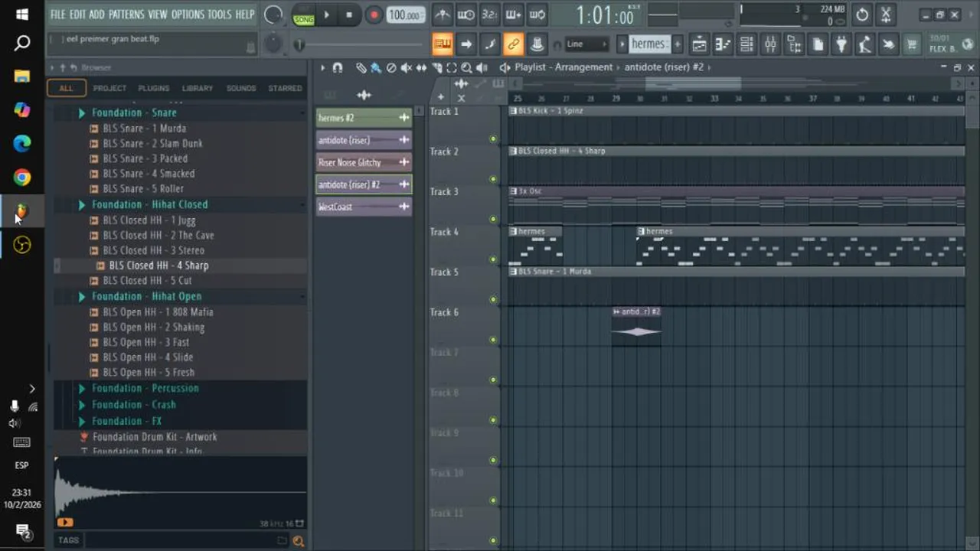Screen dimensions: 980x551
Task: Arm the record button
Action: (x=374, y=15)
